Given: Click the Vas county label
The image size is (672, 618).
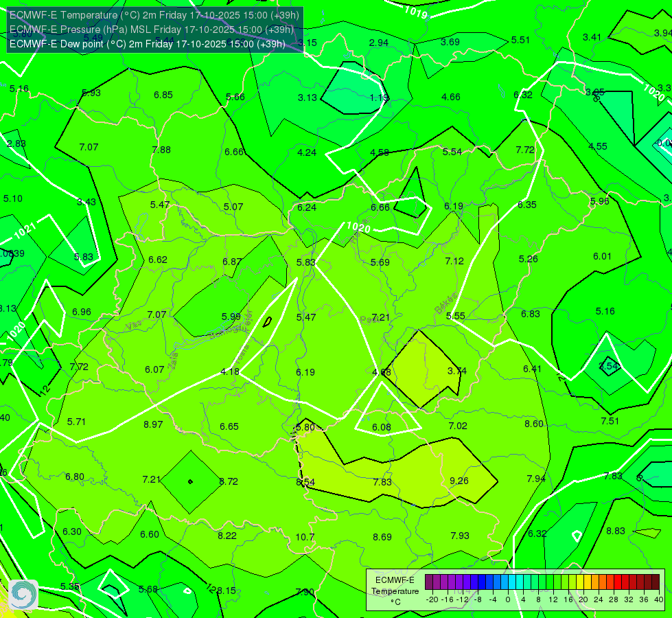Looking at the screenshot, I should click(x=134, y=325).
